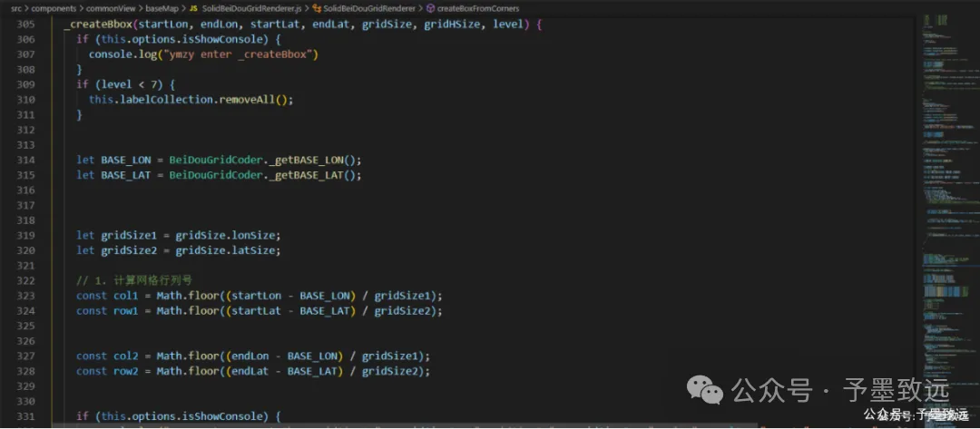This screenshot has width=980, height=429.
Task: Click gridSize2 declaration on line 320
Action: pos(129,250)
